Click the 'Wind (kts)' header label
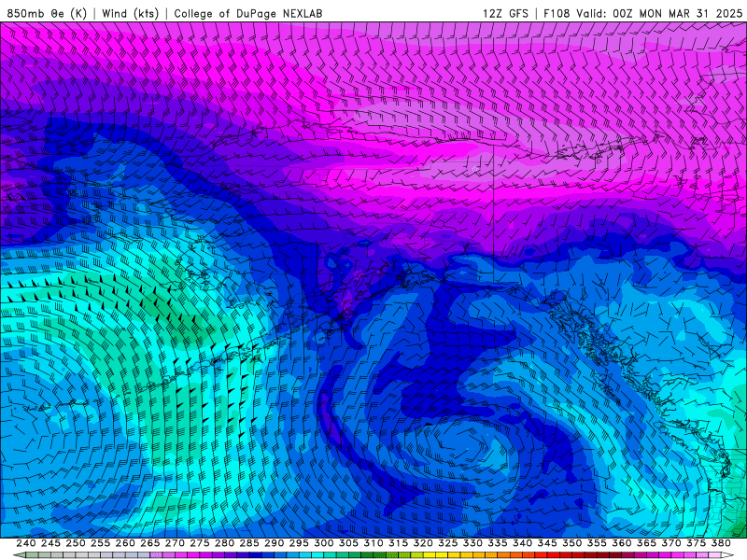747x560 pixels. (130, 13)
